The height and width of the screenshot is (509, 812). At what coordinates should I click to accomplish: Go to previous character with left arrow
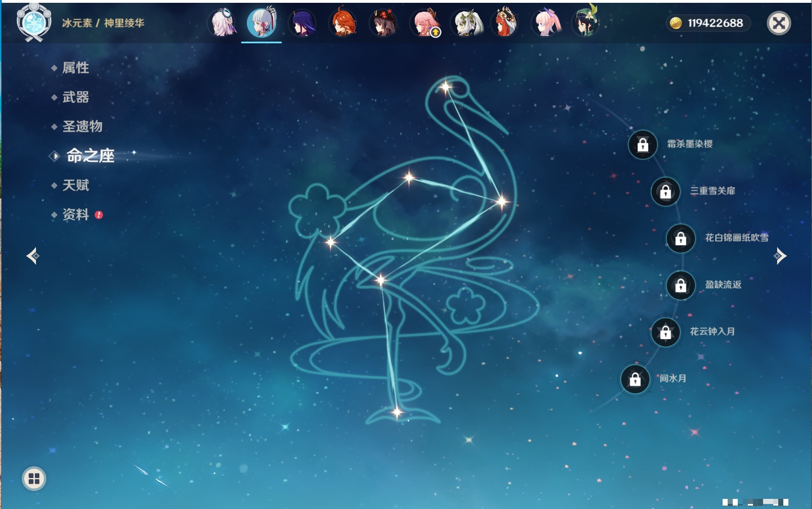tap(33, 256)
